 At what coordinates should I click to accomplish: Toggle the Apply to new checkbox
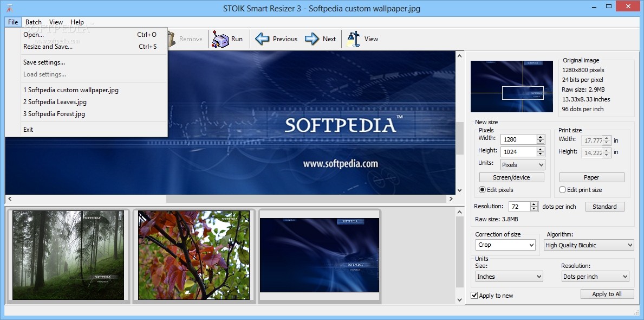coord(474,295)
